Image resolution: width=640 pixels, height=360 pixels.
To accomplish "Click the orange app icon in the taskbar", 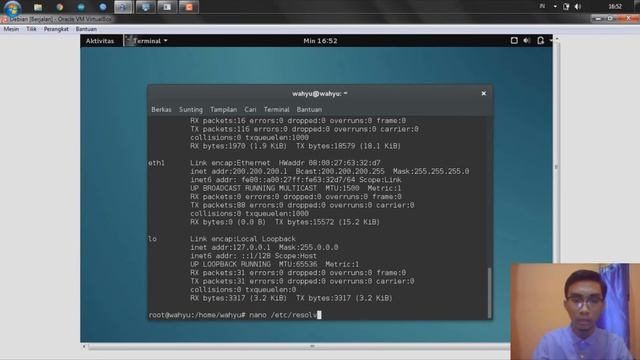I will tap(189, 7).
